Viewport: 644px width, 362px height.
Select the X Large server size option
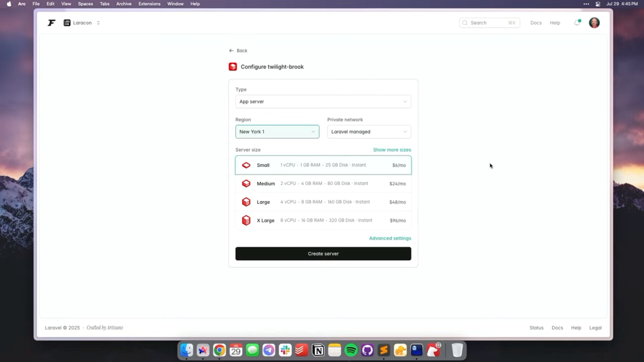323,220
